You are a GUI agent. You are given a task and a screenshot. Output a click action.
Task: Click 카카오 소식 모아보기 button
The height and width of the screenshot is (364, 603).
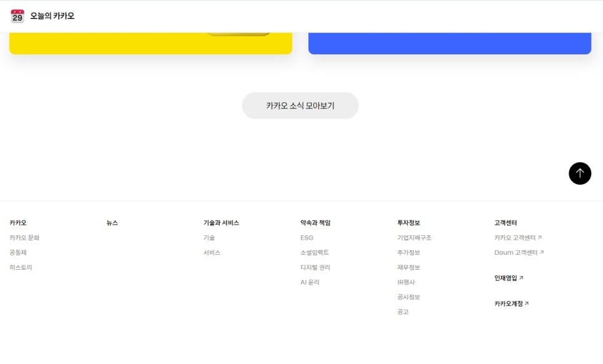click(x=300, y=106)
